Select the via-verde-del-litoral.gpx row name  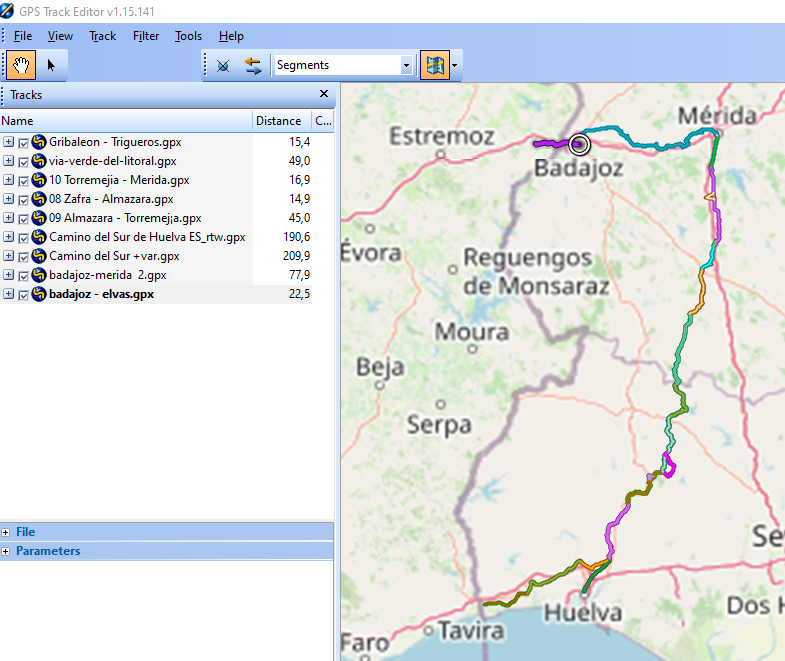(113, 161)
